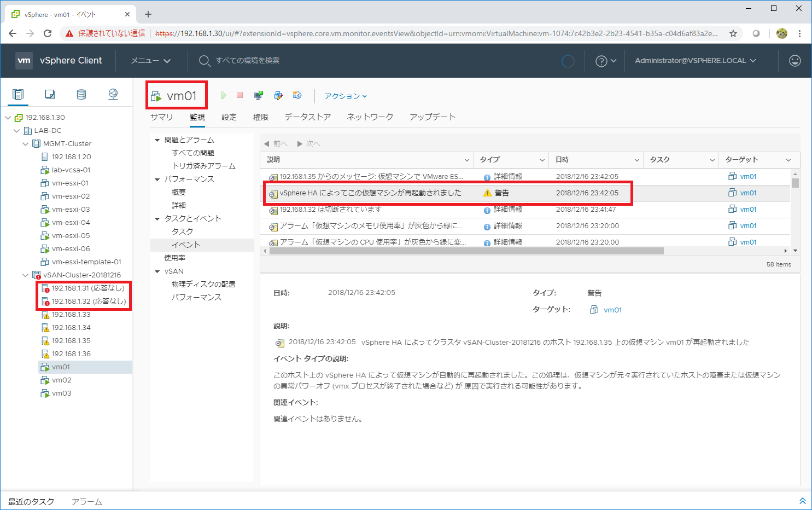This screenshot has width=812, height=510.
Task: Collapse the タスクとイベント section
Action: click(157, 219)
